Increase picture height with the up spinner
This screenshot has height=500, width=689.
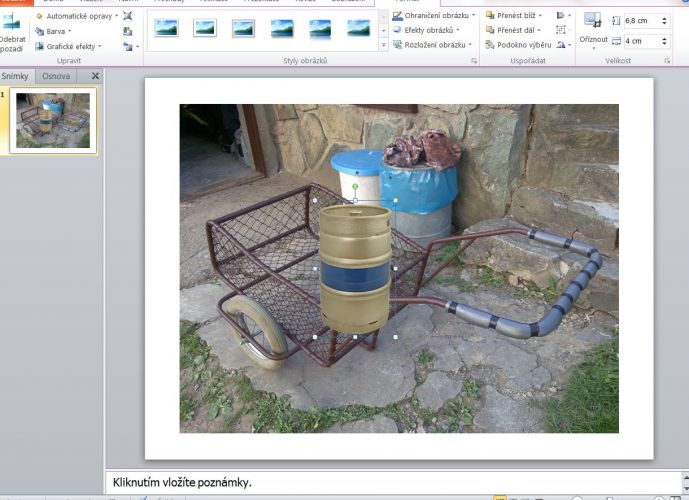click(x=664, y=18)
